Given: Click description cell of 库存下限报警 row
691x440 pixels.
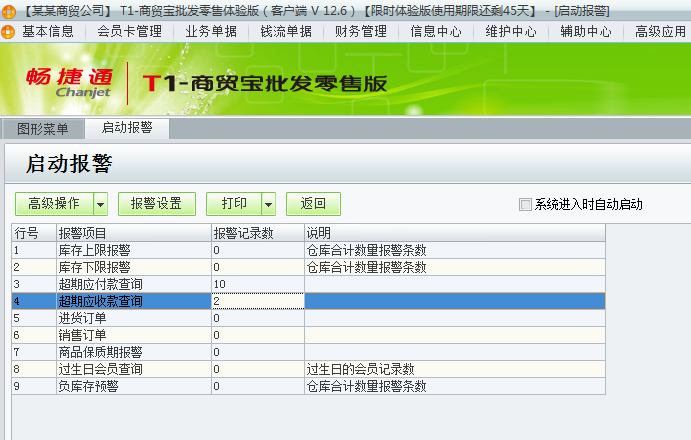Looking at the screenshot, I should pos(455,267).
